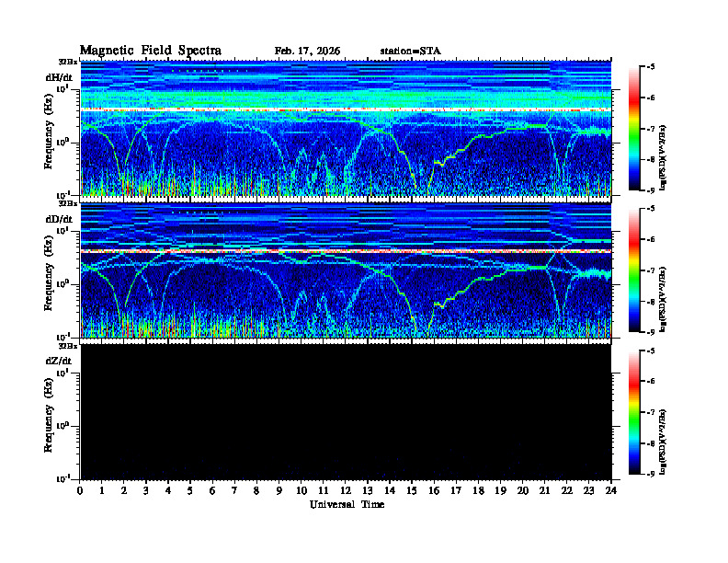The width and height of the screenshot is (728, 563).
Task: Click hour 3 on the Universal Time axis
Action: (146, 490)
